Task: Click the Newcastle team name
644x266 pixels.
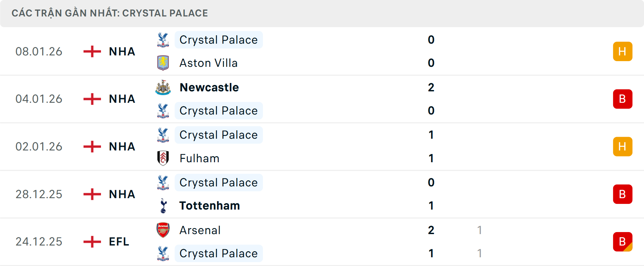Action: [209, 87]
